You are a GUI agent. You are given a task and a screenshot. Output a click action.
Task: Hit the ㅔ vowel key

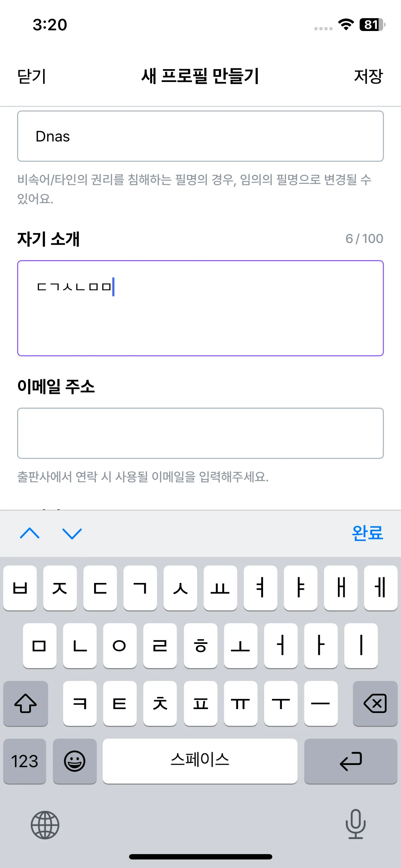(381, 588)
